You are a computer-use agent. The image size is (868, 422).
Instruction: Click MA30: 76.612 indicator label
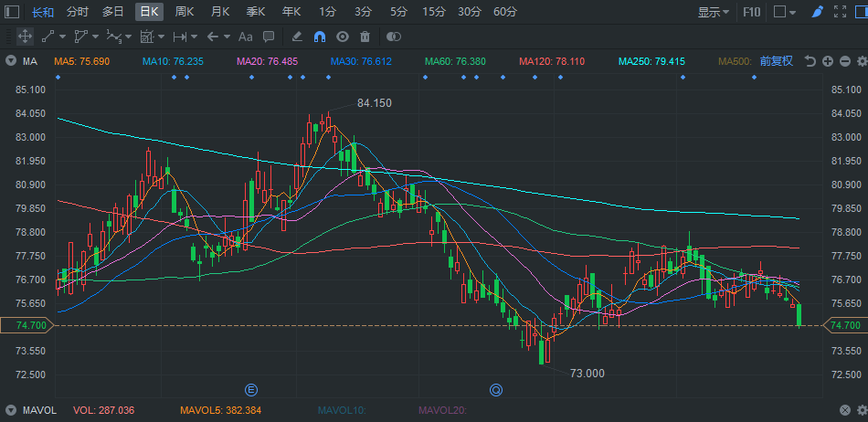pos(361,61)
